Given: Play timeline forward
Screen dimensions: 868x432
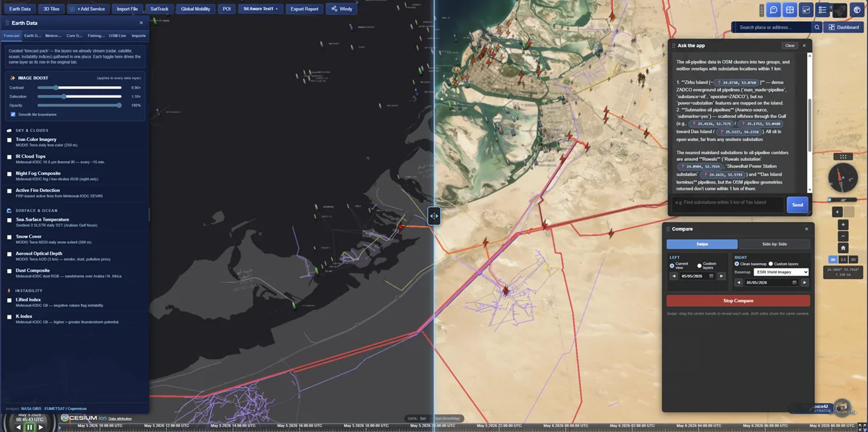Looking at the screenshot, I should coord(40,427).
